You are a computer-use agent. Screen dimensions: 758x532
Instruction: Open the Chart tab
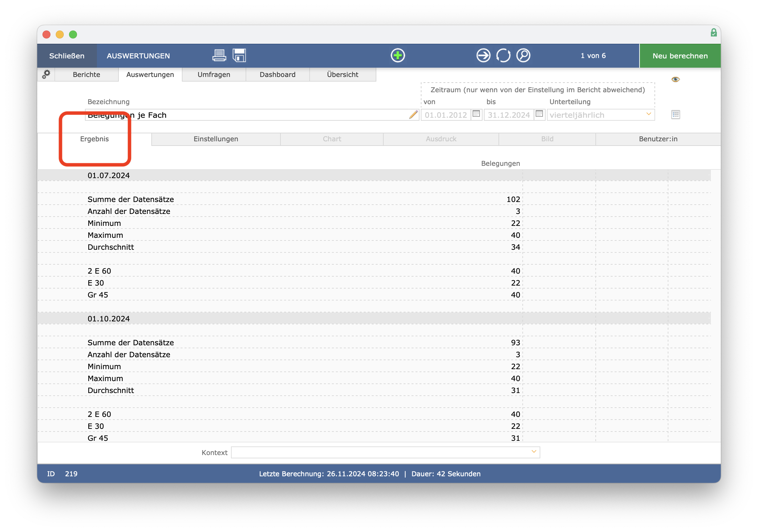pyautogui.click(x=332, y=139)
